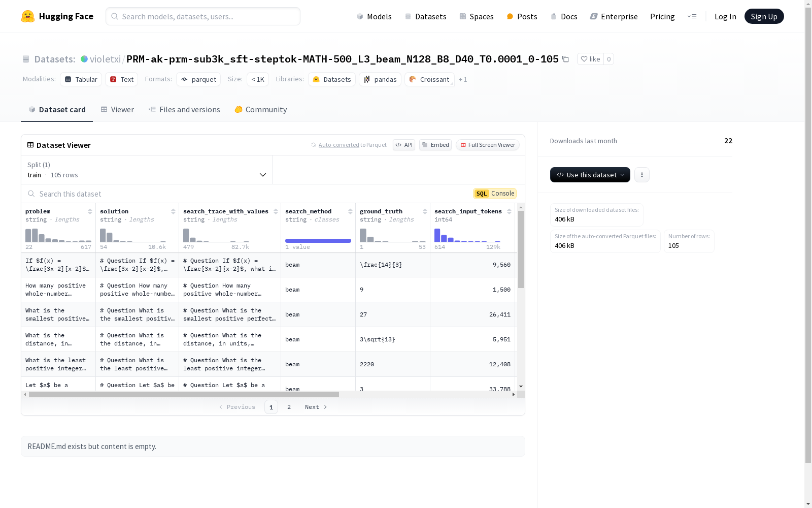Show the +1 more libraries
This screenshot has height=508, width=812.
point(463,79)
